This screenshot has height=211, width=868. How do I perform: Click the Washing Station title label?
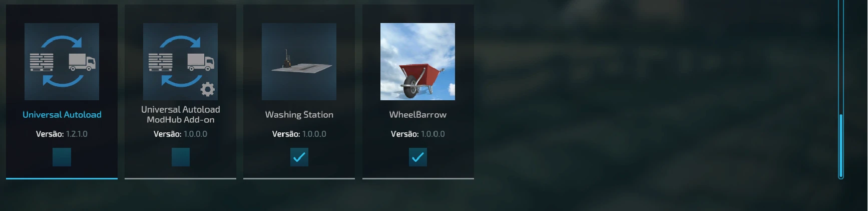(x=299, y=115)
